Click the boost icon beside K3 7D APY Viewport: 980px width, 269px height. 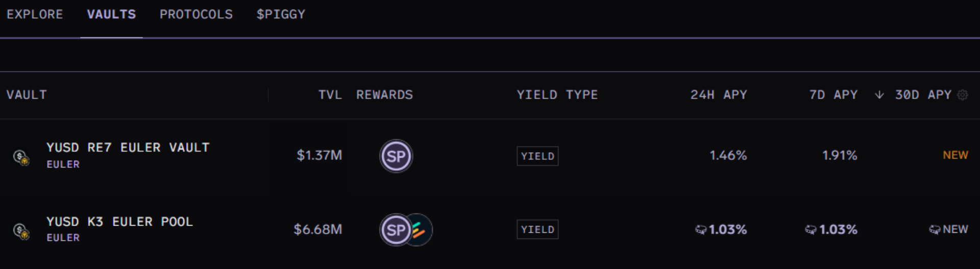click(811, 230)
